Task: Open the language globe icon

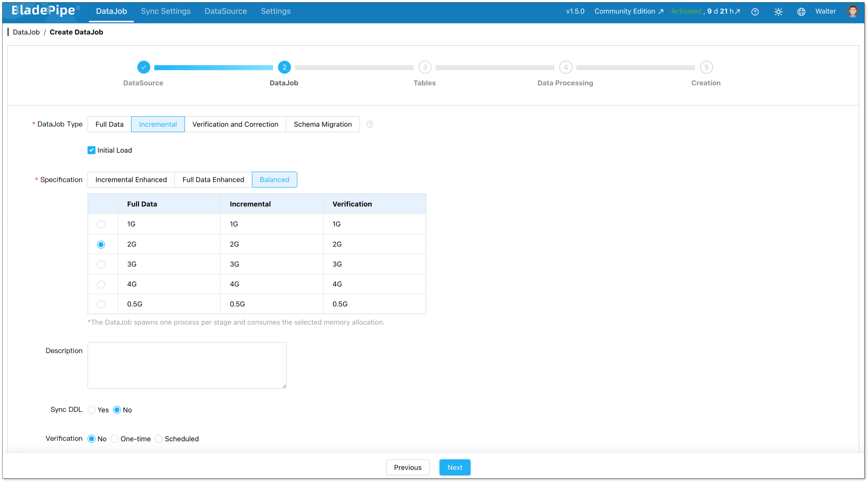Action: pyautogui.click(x=801, y=12)
